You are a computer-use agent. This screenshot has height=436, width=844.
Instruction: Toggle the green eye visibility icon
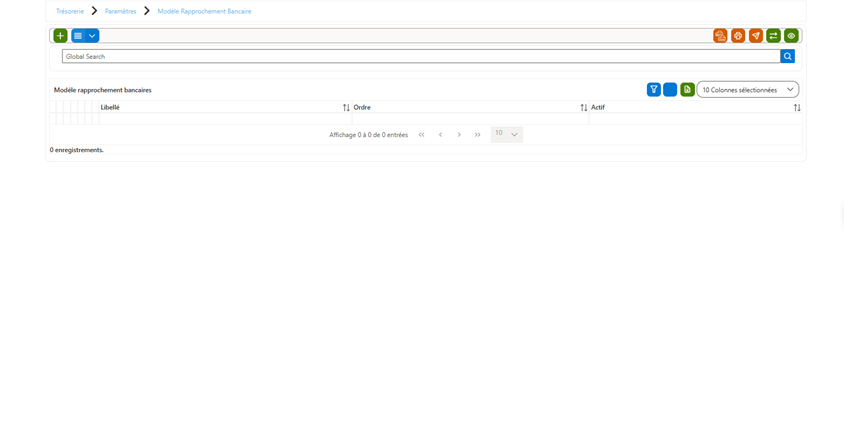point(791,36)
